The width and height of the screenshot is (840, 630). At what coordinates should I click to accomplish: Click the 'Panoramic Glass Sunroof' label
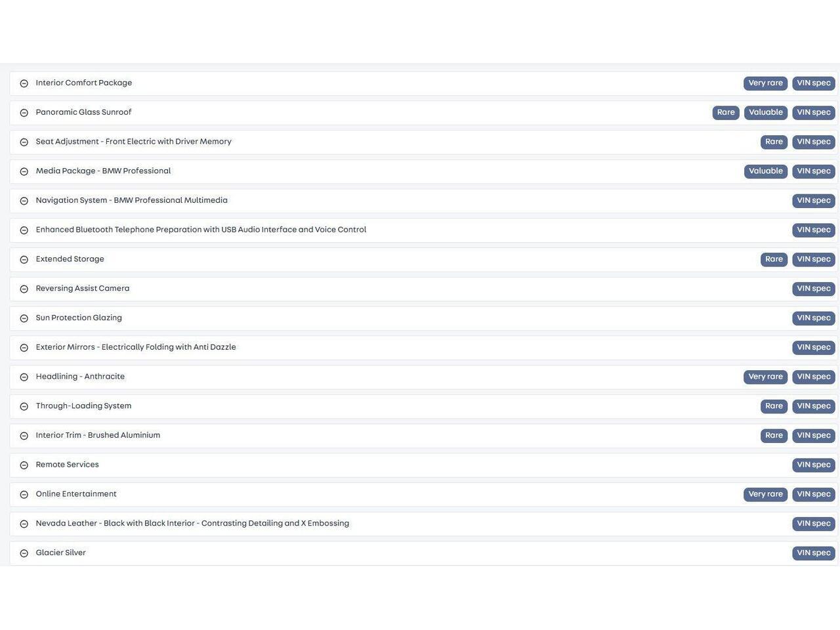[x=84, y=113]
